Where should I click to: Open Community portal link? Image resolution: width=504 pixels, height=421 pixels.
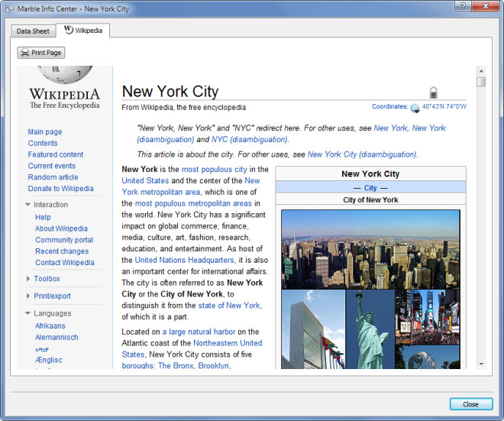pos(64,240)
